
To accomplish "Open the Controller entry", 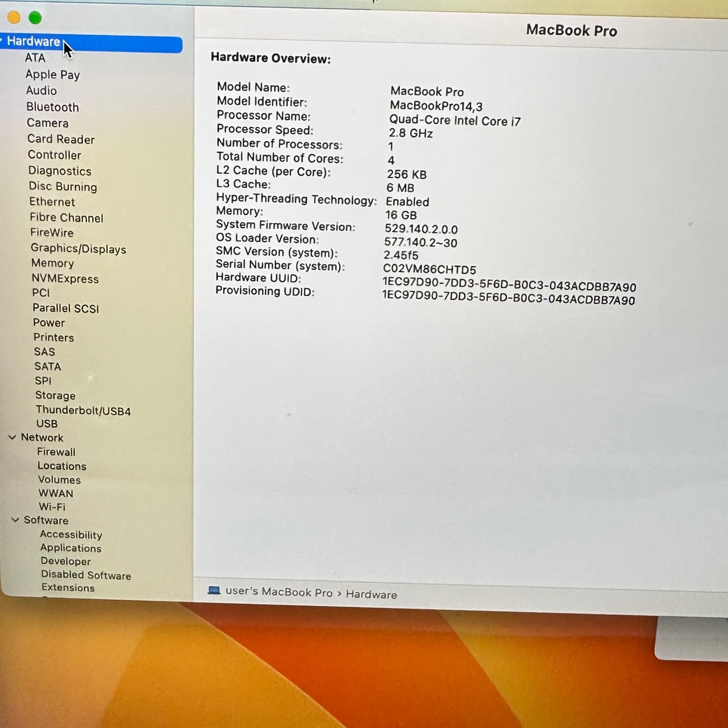I will (x=54, y=155).
